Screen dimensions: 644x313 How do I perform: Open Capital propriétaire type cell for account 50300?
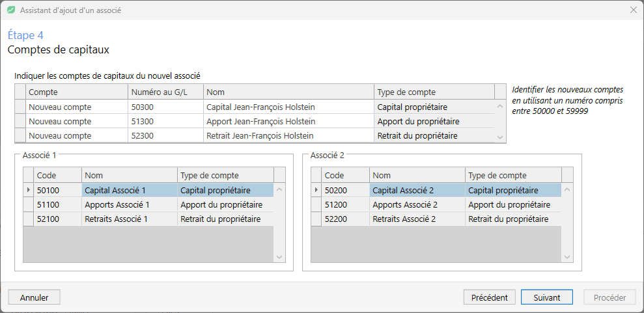point(434,107)
